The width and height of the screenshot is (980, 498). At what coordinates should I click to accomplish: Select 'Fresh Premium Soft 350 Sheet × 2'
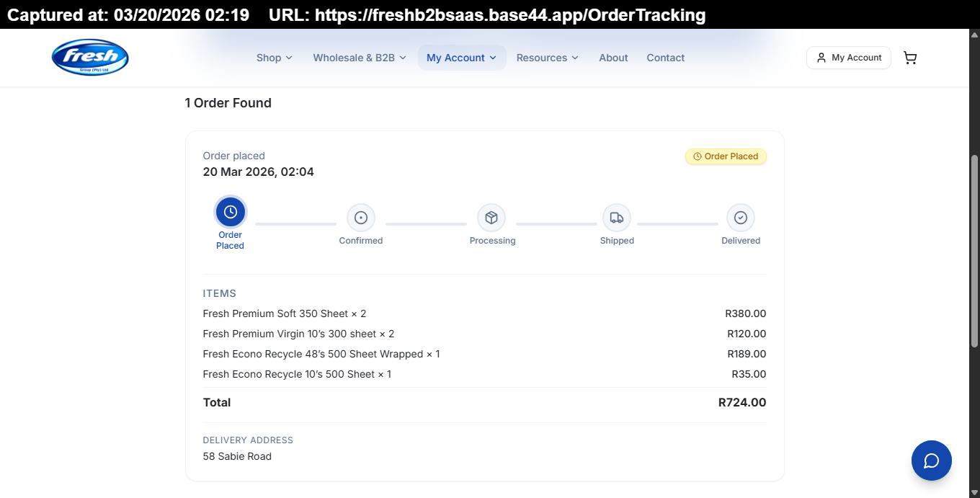point(285,314)
